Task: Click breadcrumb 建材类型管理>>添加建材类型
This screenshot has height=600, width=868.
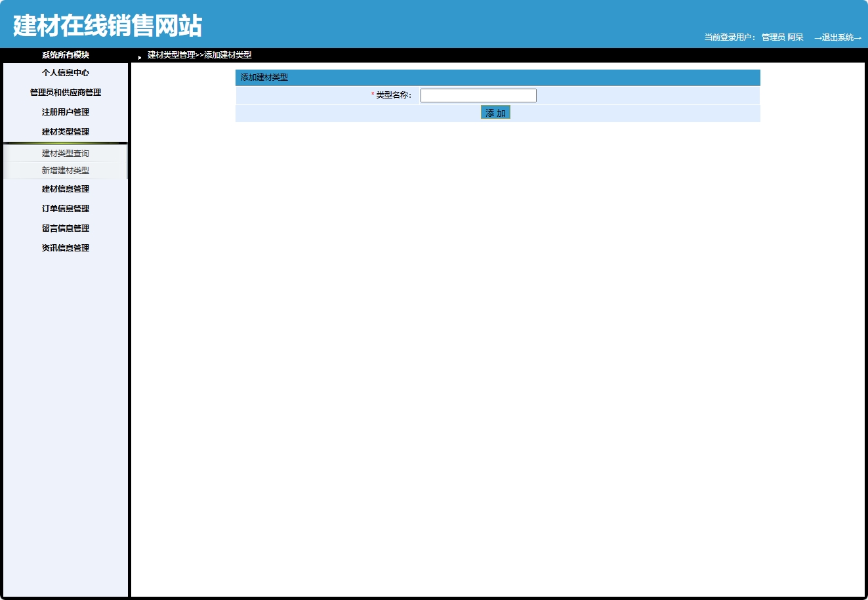Action: coord(199,55)
